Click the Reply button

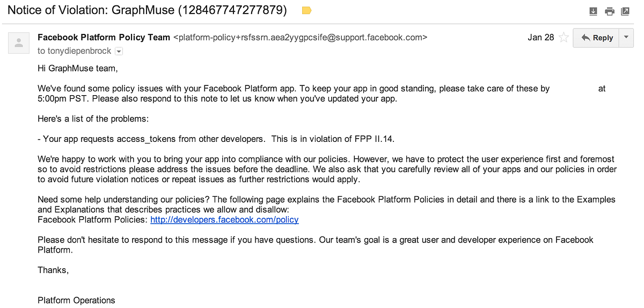597,38
